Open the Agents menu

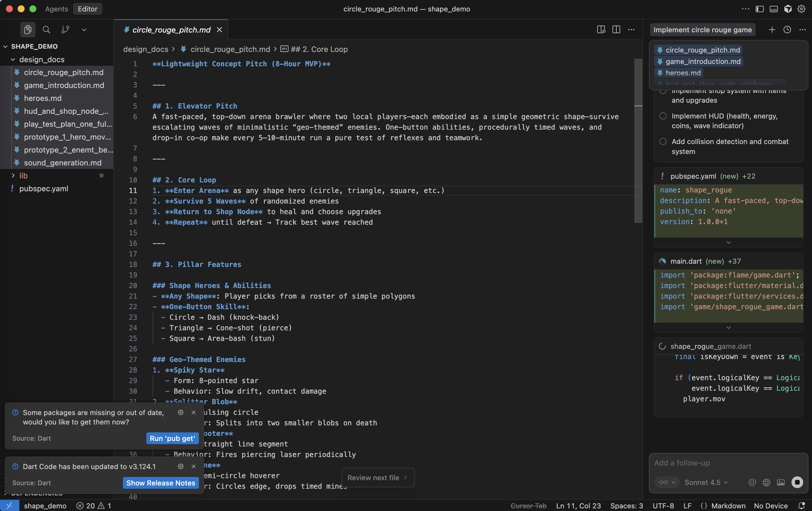click(x=56, y=9)
